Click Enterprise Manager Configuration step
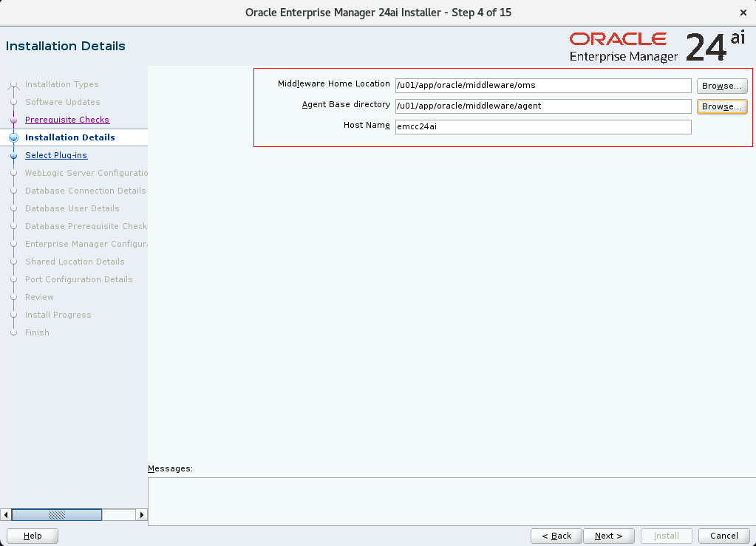The width and height of the screenshot is (756, 546). (x=86, y=244)
